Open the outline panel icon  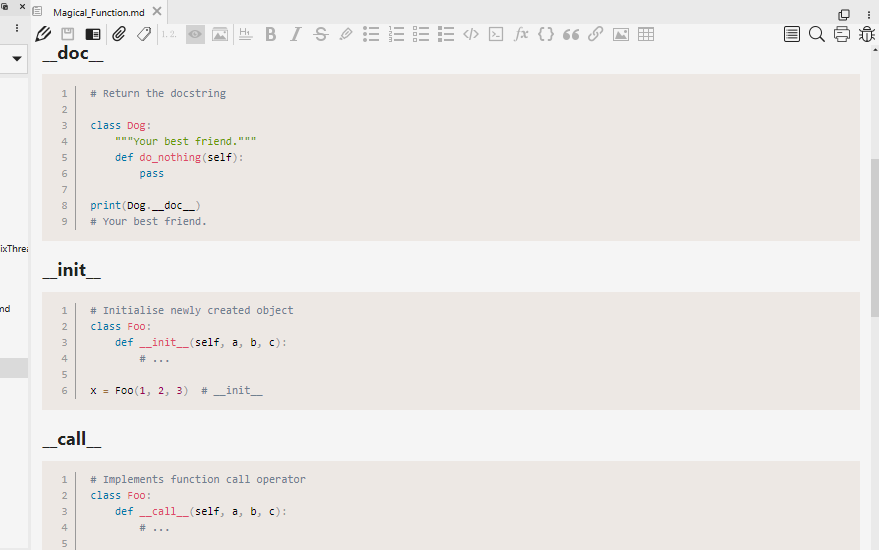[792, 34]
